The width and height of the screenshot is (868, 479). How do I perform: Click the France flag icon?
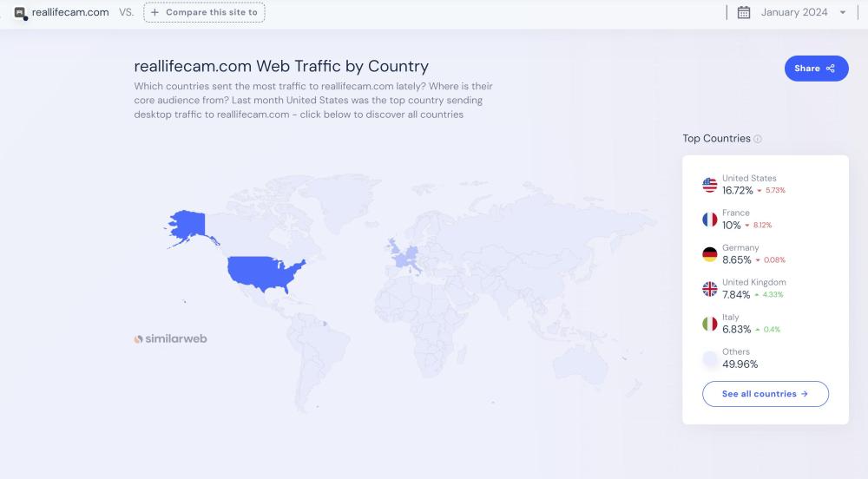pyautogui.click(x=710, y=220)
